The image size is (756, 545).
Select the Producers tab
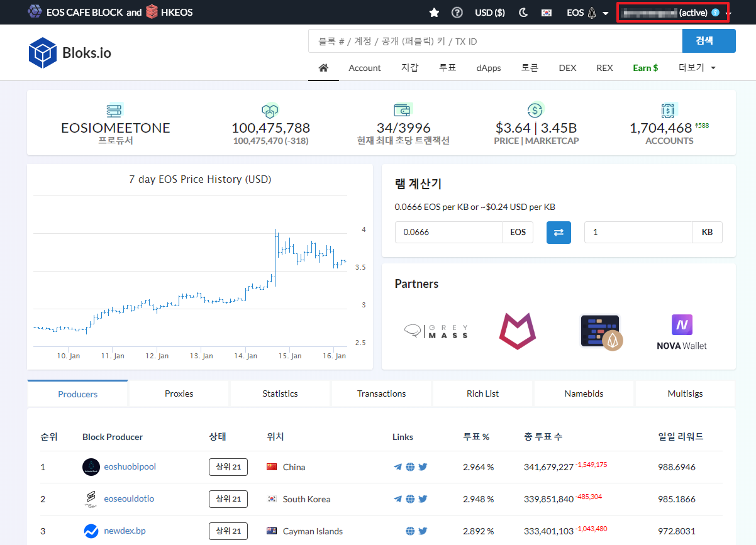pos(78,394)
